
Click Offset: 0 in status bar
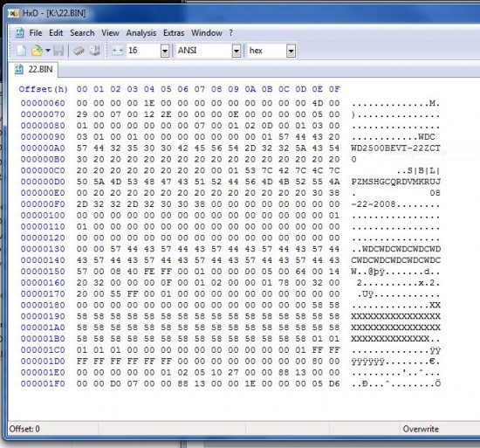click(24, 429)
